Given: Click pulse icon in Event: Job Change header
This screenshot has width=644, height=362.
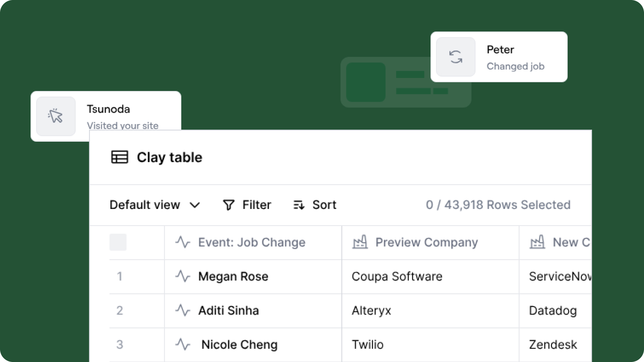Looking at the screenshot, I should 183,242.
